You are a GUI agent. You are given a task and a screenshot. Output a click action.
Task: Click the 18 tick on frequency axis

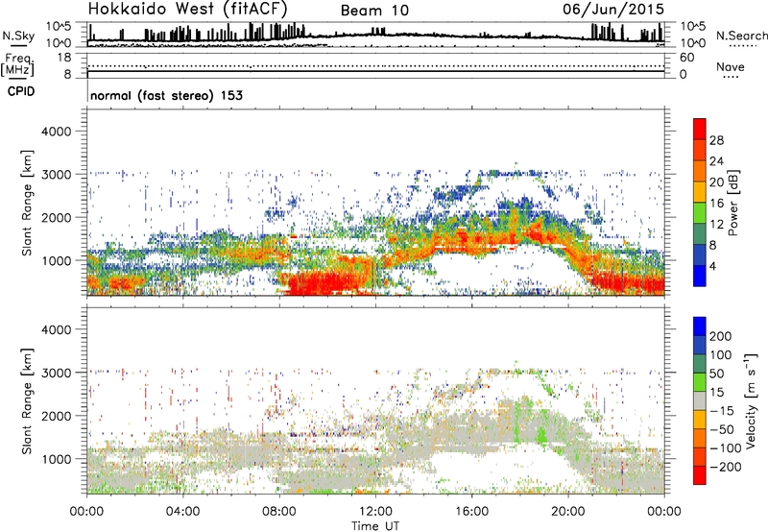(x=64, y=58)
